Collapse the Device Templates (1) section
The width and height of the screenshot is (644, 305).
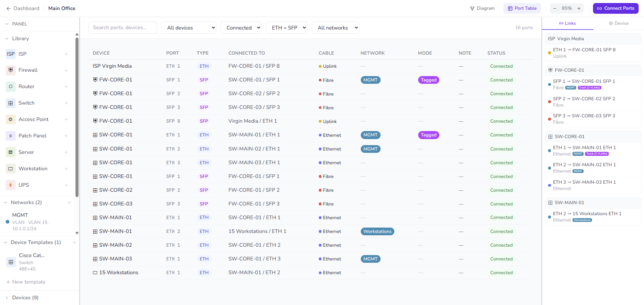pyautogui.click(x=6, y=242)
